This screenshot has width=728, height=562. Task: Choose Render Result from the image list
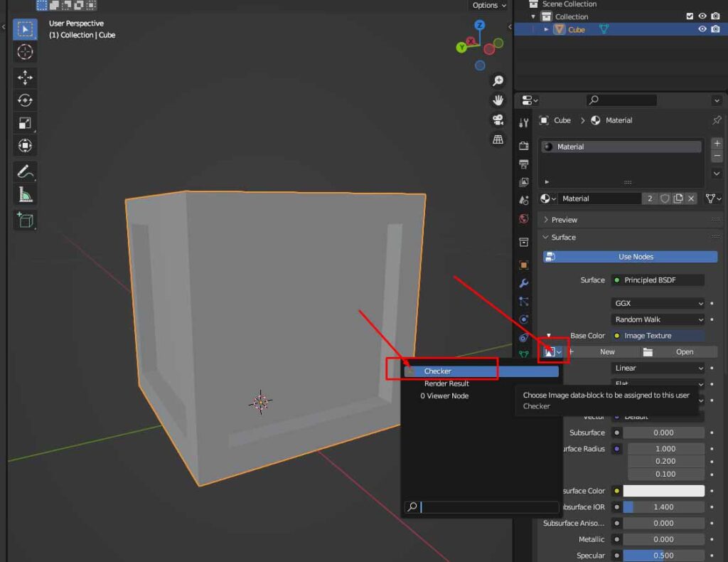(x=481, y=383)
